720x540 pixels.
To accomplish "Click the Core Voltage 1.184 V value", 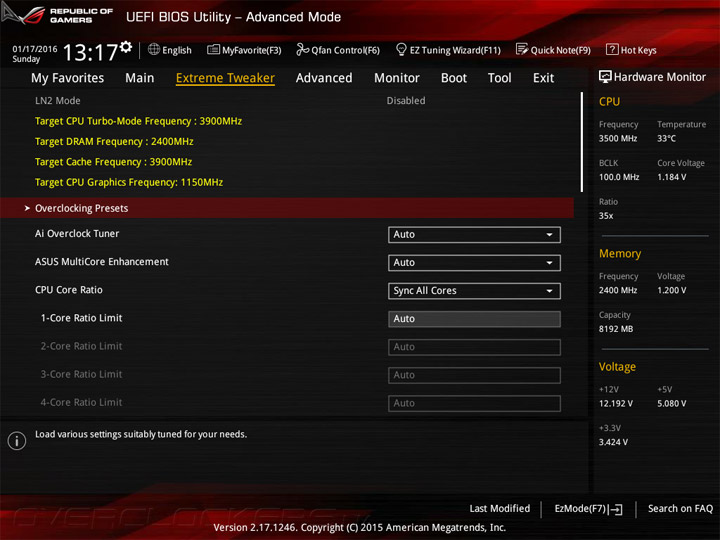I will [671, 177].
